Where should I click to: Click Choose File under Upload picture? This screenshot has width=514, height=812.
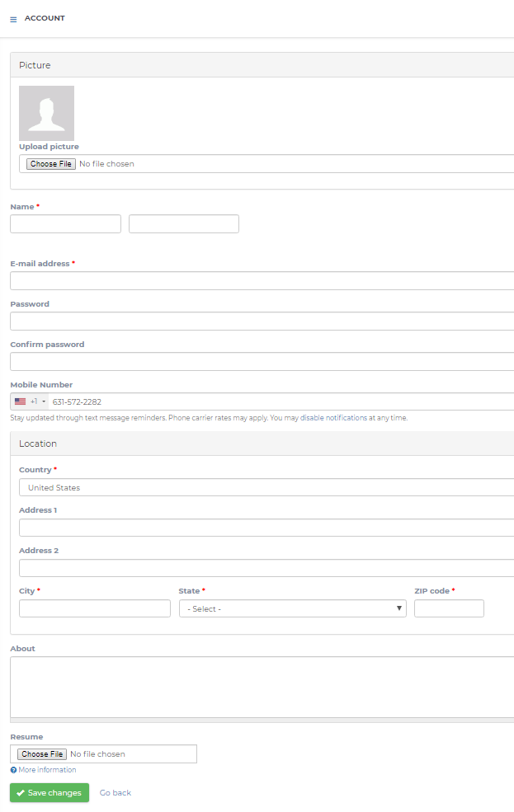point(50,163)
